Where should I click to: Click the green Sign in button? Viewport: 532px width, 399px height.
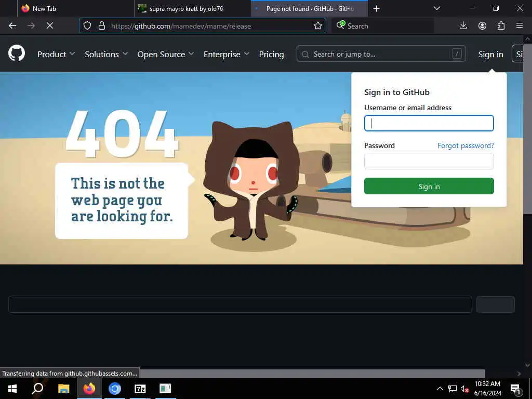click(429, 187)
